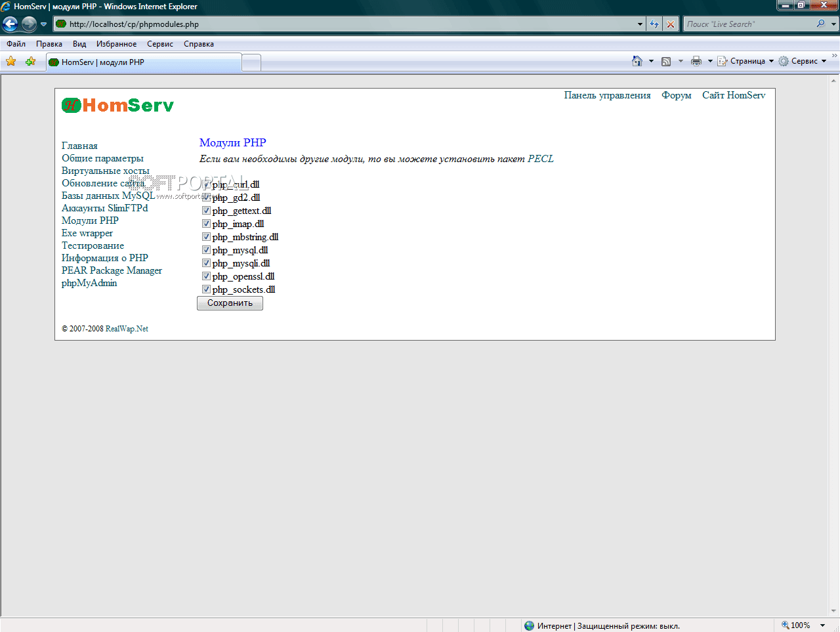Open the Favorites Center star icon

click(x=11, y=62)
